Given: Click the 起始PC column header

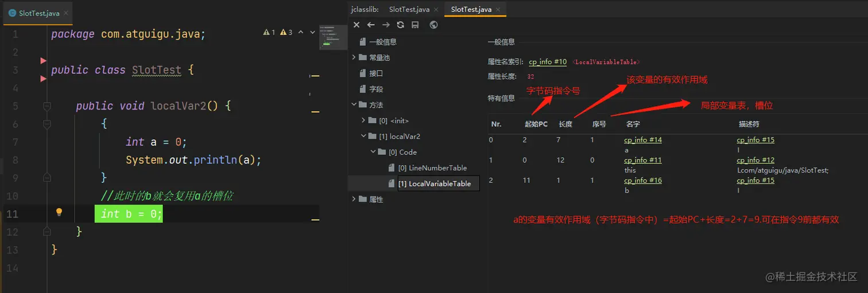Looking at the screenshot, I should [x=536, y=124].
